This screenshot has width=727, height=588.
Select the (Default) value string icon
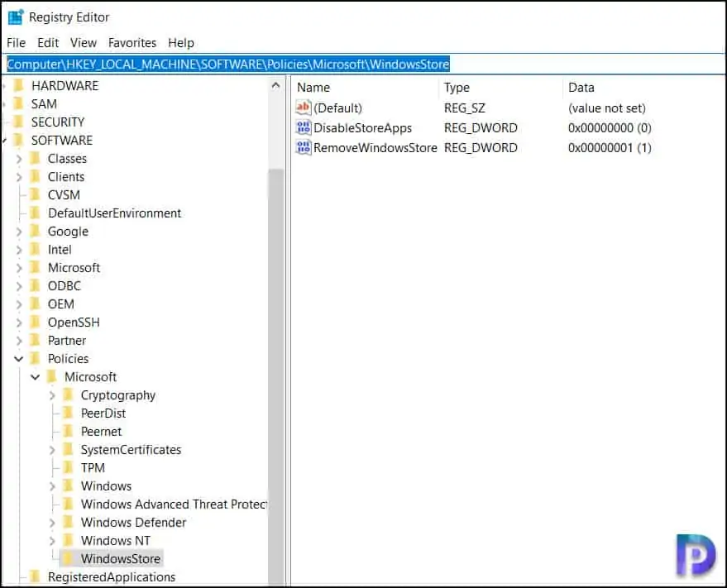304,108
